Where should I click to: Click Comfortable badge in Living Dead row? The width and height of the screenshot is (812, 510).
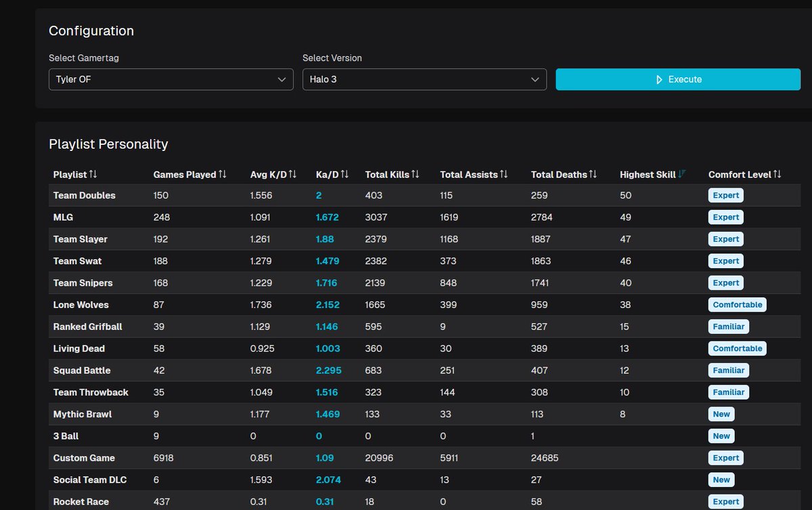[x=738, y=348]
